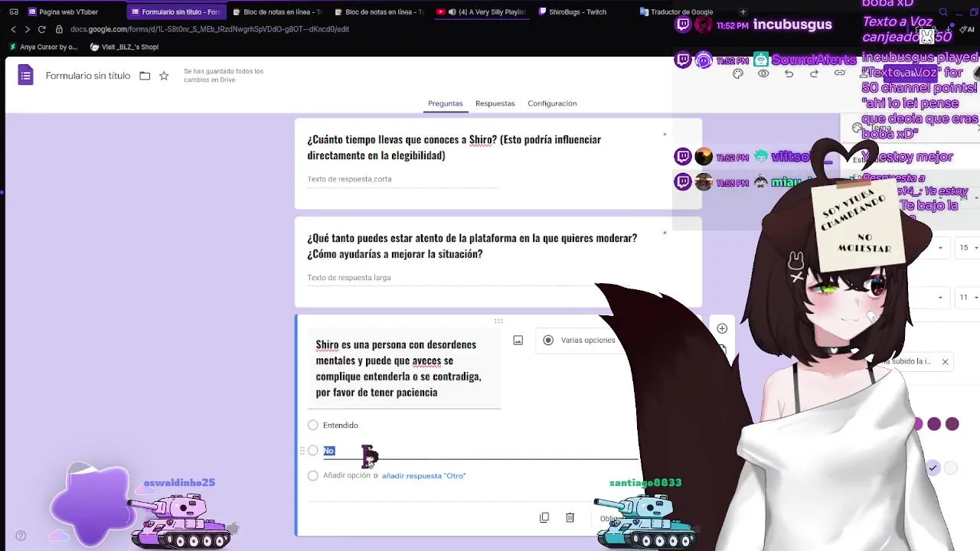Delete the selected question via trash icon
Viewport: 980px width, 551px height.
tap(570, 517)
